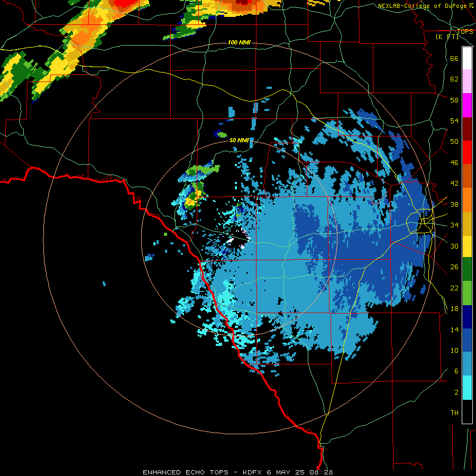This screenshot has height=476, width=476.
Task: Click the legend value '26'
Action: coord(454,267)
